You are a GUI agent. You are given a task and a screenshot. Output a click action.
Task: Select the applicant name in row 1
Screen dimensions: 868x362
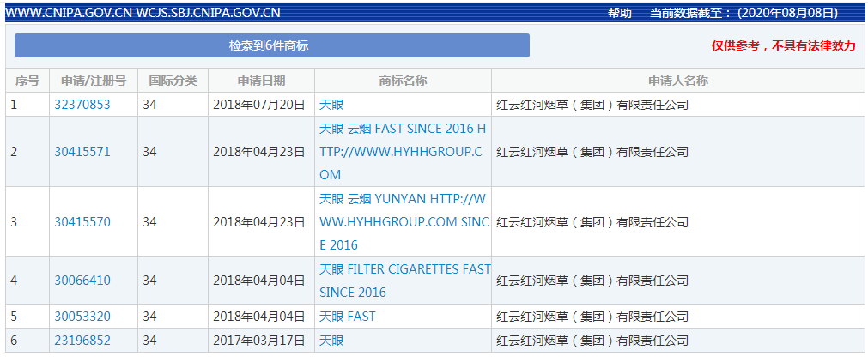(592, 105)
